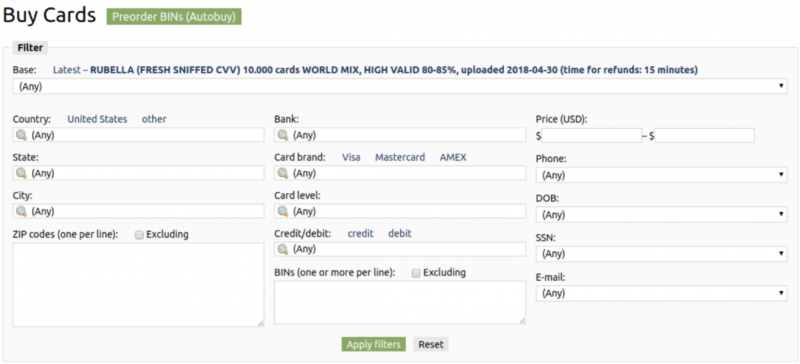Viewport: 800px width, 364px height.
Task: Click the State field magnifier icon
Action: [21, 173]
